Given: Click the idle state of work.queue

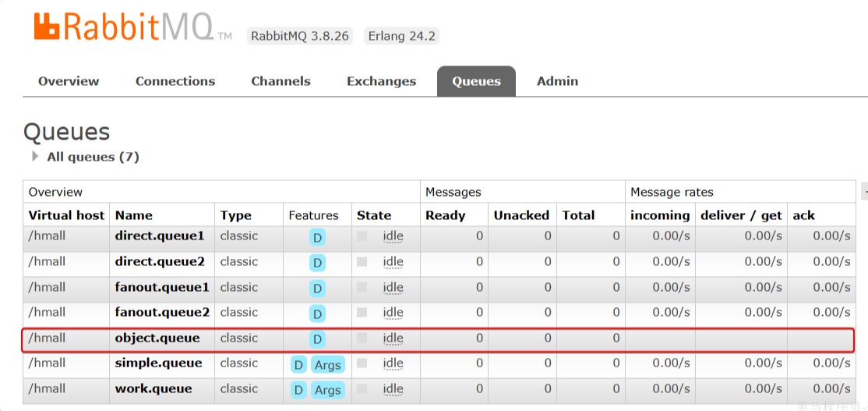Looking at the screenshot, I should (x=393, y=388).
